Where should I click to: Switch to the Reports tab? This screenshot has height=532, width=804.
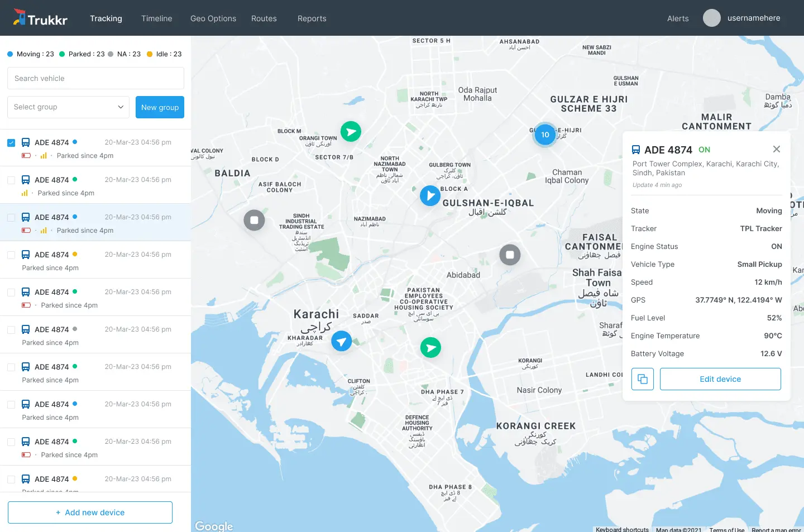312,18
